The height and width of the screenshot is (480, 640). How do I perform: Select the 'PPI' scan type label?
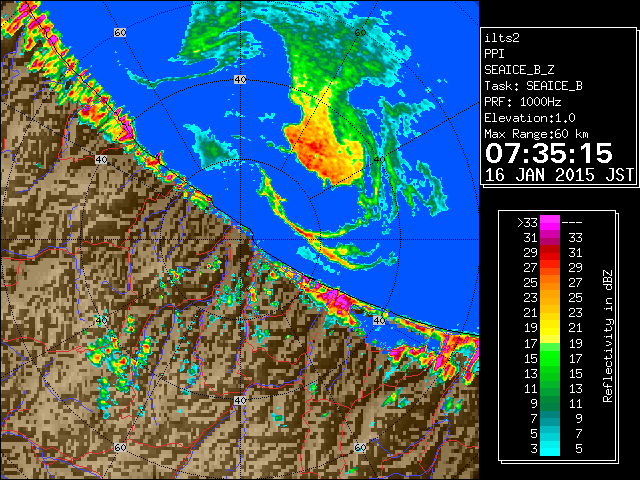[x=494, y=54]
